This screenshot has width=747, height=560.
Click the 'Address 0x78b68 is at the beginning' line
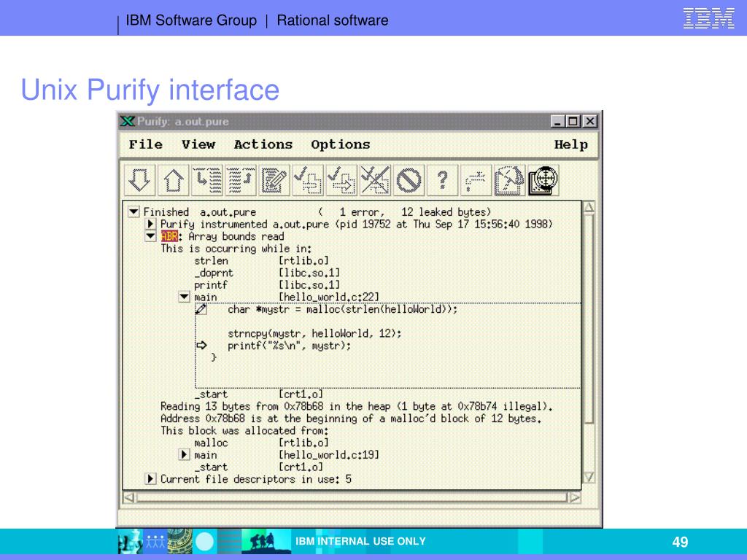pyautogui.click(x=351, y=419)
